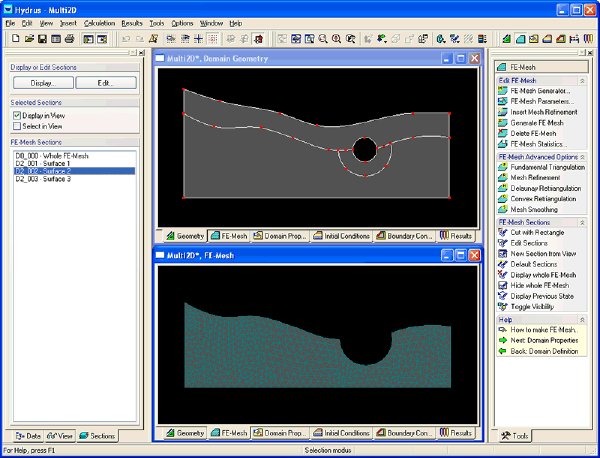Open the Results menu

(132, 23)
